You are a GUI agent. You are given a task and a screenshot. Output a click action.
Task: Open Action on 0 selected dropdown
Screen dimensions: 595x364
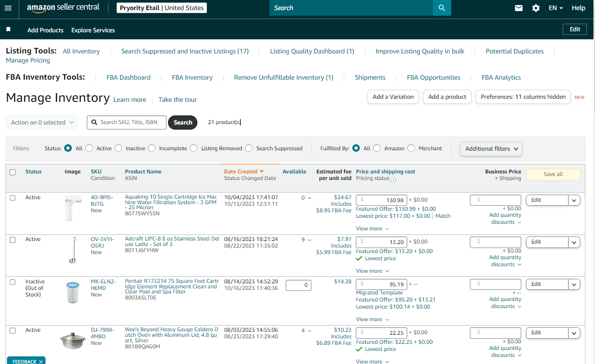click(42, 123)
